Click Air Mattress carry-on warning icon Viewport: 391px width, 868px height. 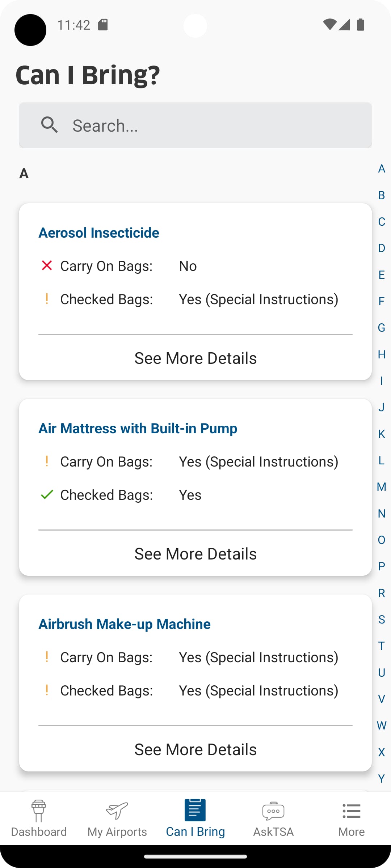click(x=47, y=461)
